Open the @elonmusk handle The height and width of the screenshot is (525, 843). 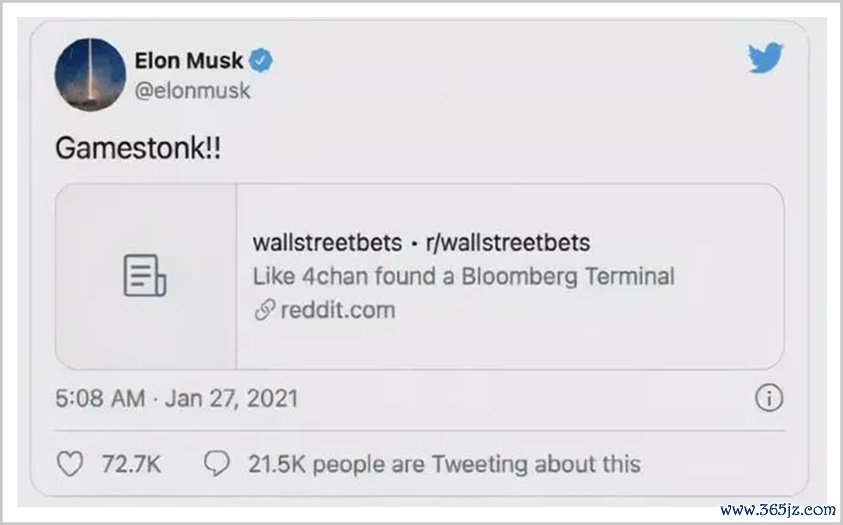pyautogui.click(x=192, y=90)
